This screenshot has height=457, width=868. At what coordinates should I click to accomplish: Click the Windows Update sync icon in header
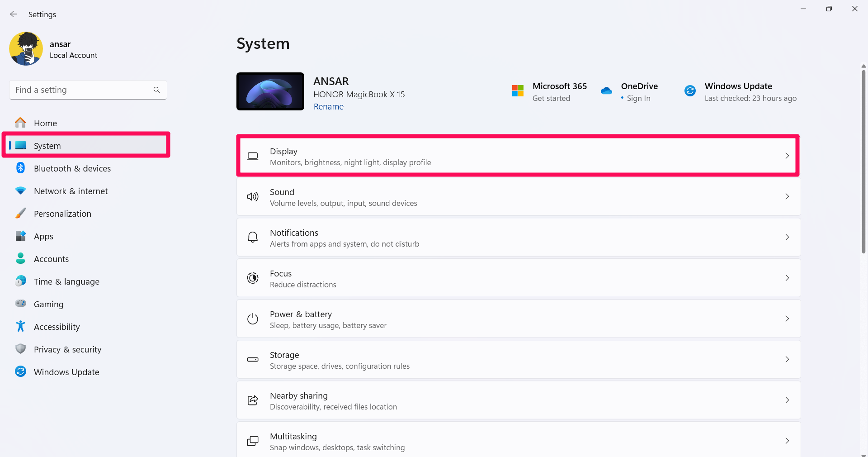coord(690,91)
